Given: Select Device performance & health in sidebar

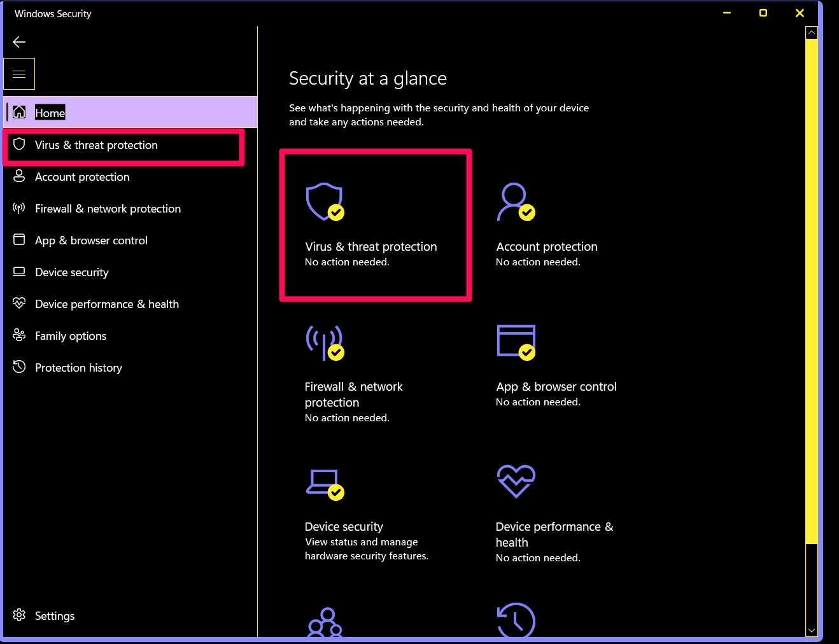Looking at the screenshot, I should [130, 304].
